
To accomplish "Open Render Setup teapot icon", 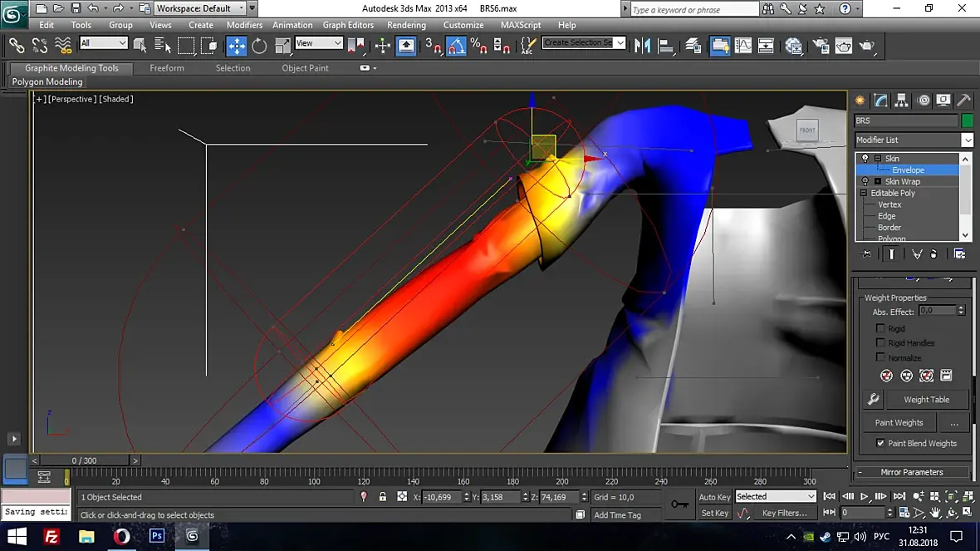I will pos(821,46).
